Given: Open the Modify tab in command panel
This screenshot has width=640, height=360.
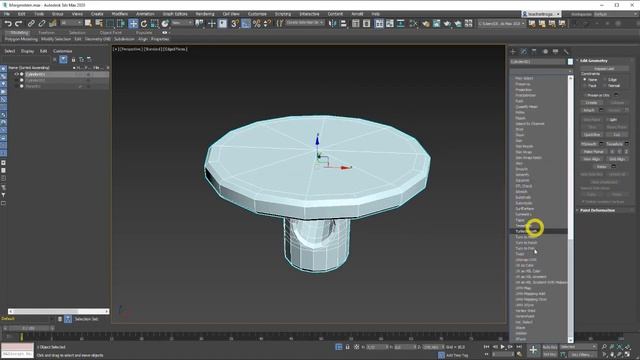Looking at the screenshot, I should pos(524,51).
